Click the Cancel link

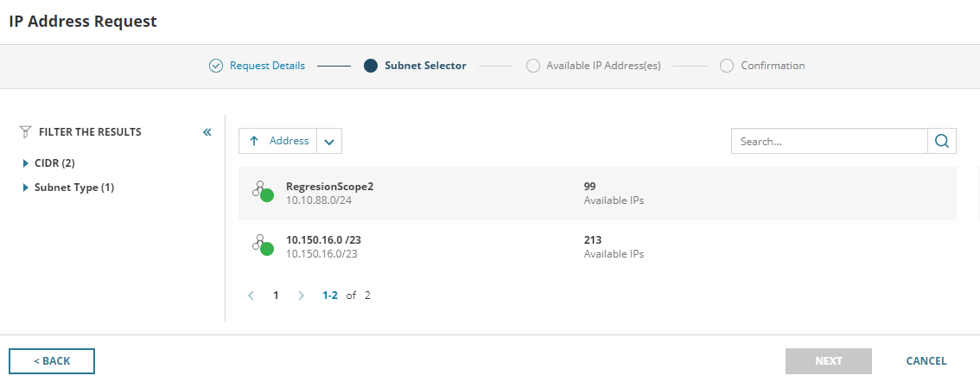[x=926, y=361]
